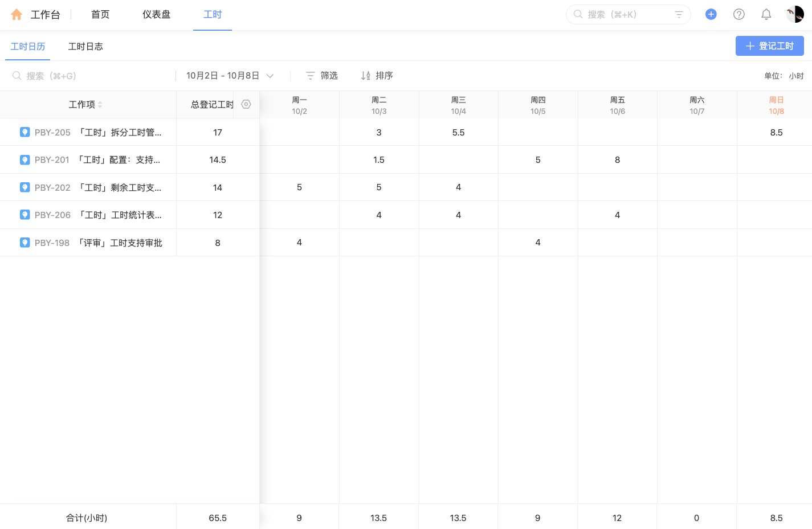Screen dimensions: 812x529
Task: Click the orange home workbench icon
Action: coord(15,14)
